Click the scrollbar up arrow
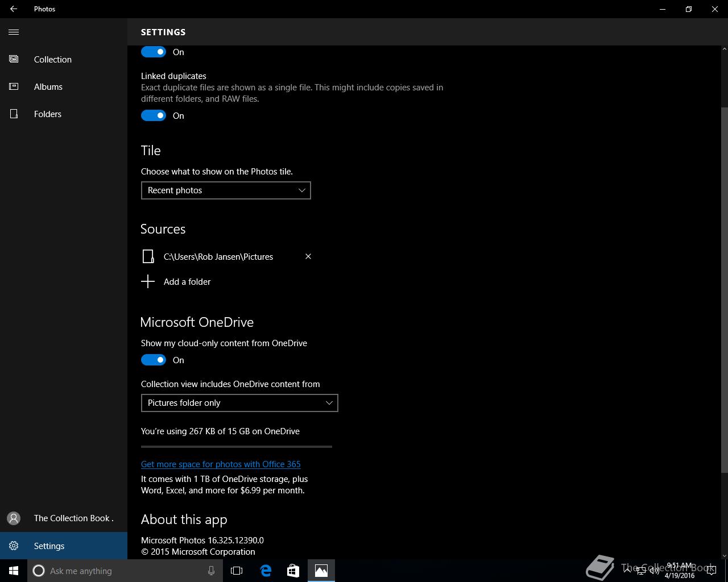728x582 pixels. [x=724, y=49]
